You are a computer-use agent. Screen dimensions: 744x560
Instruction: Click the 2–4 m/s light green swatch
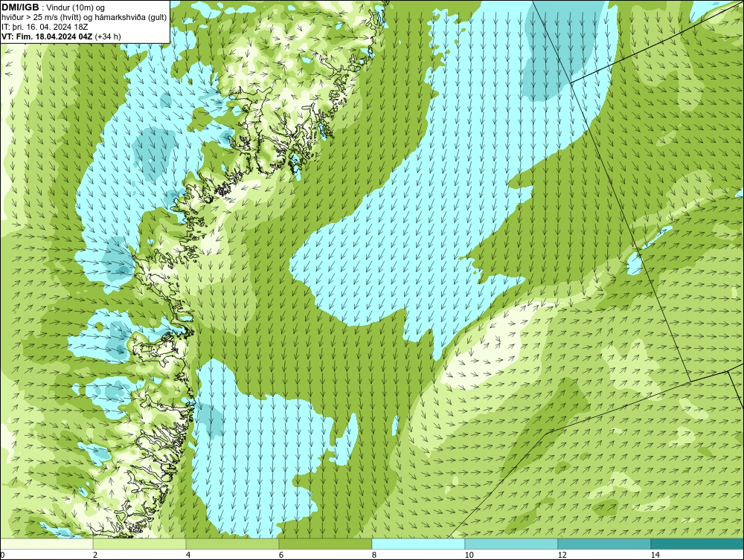pos(140,544)
